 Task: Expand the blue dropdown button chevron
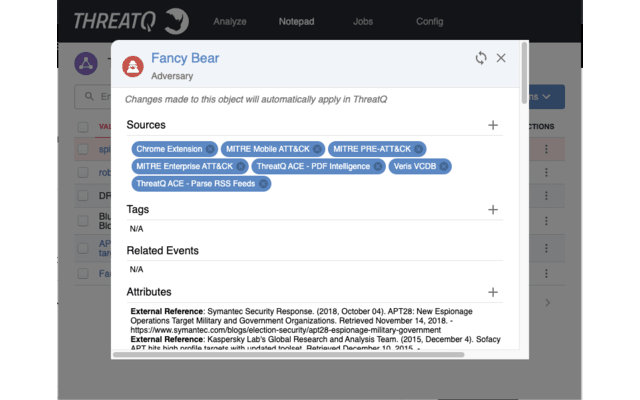(547, 97)
